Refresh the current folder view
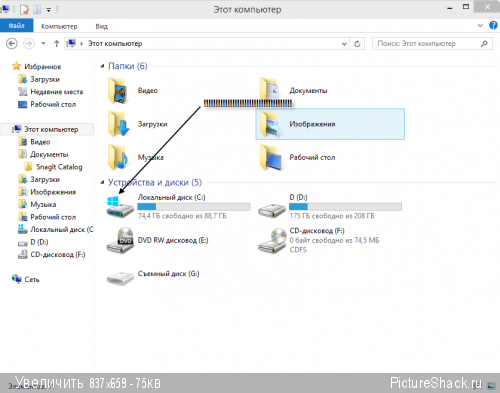The width and height of the screenshot is (500, 393). 357,44
